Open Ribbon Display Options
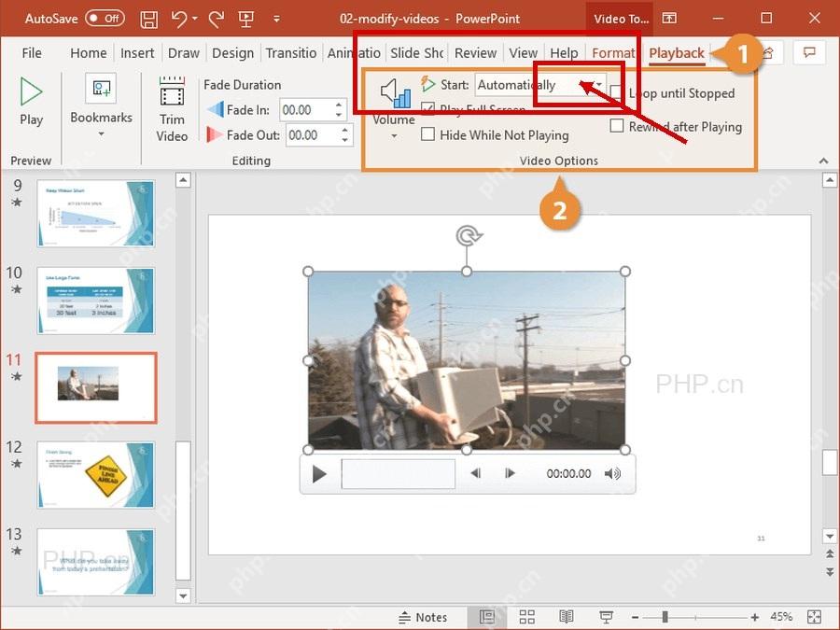The width and height of the screenshot is (840, 630). [669, 19]
